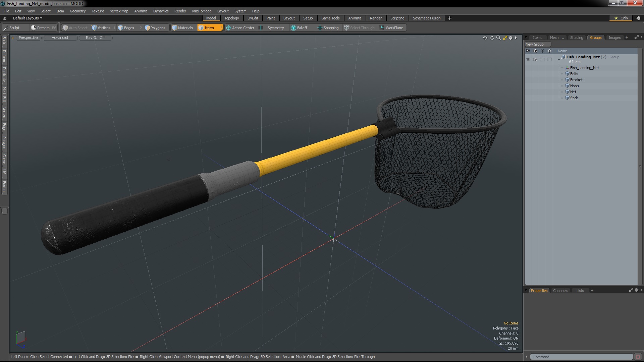Viewport: 644px width, 362px height.
Task: Click the Ray GL: Off button
Action: [x=95, y=38]
